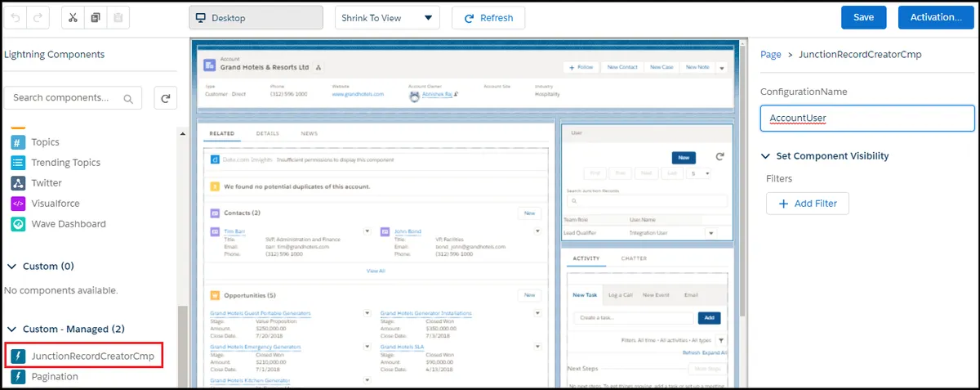The height and width of the screenshot is (390, 980).
Task: Click the account hierarchy icon beside title
Action: pyautogui.click(x=318, y=68)
